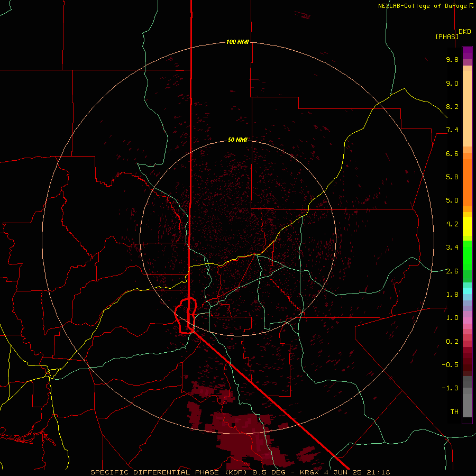Select the 9.8 value on the color scale
The height and width of the screenshot is (476, 476).
point(452,59)
